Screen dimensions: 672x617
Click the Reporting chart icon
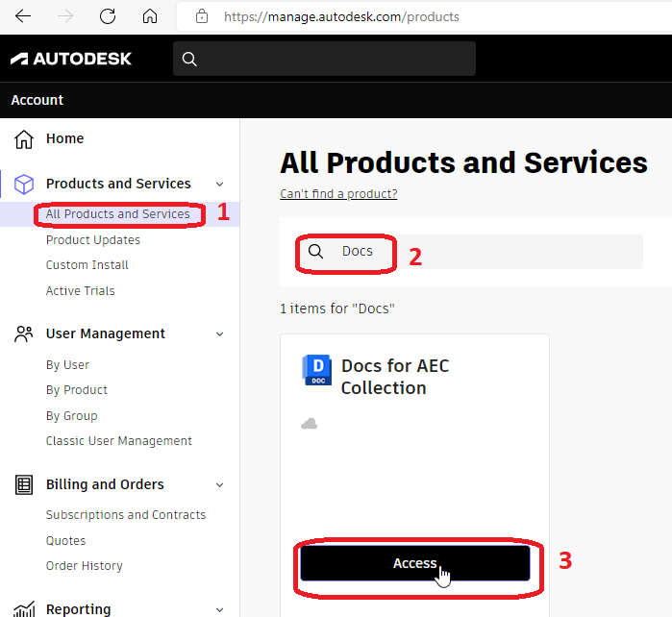[x=24, y=609]
